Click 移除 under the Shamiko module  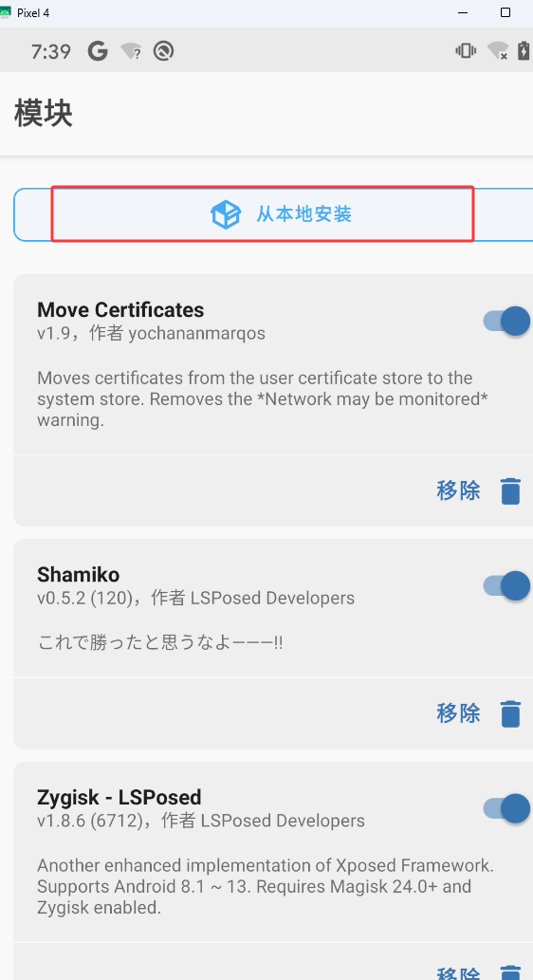pyautogui.click(x=459, y=713)
